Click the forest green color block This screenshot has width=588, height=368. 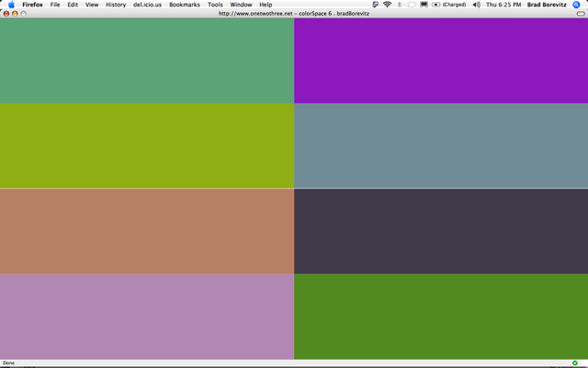441,316
